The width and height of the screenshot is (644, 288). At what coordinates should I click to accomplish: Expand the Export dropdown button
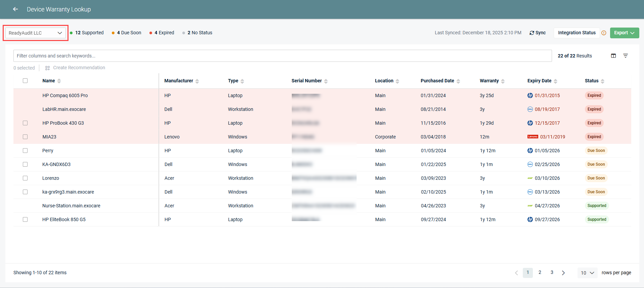click(x=625, y=33)
